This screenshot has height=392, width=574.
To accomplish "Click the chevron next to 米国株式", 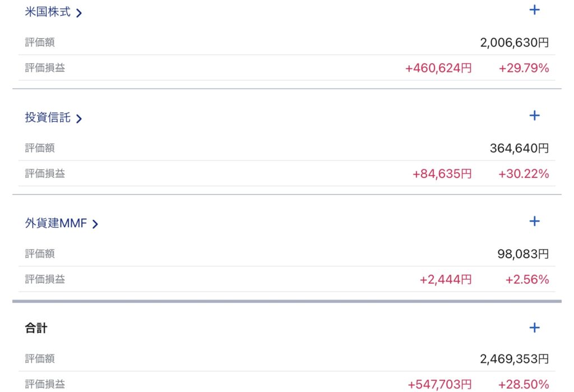I will tap(79, 13).
